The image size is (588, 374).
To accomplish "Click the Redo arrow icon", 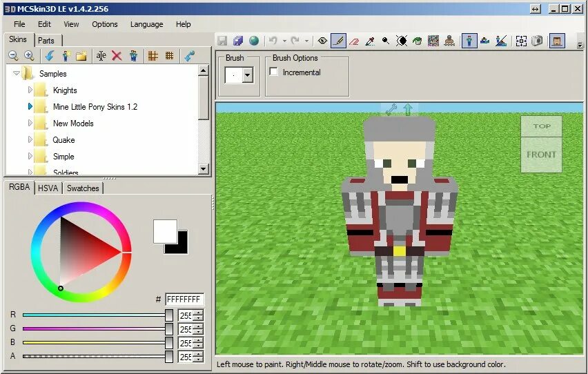I will (295, 41).
